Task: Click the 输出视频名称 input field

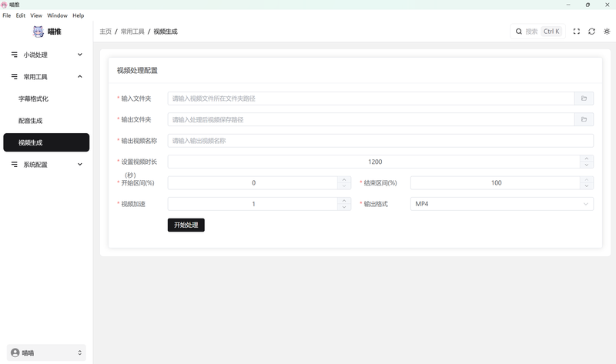Action: pos(380,141)
